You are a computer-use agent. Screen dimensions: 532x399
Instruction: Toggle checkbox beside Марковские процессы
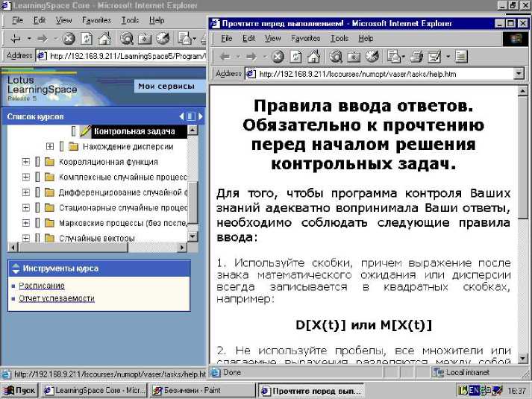(x=37, y=223)
